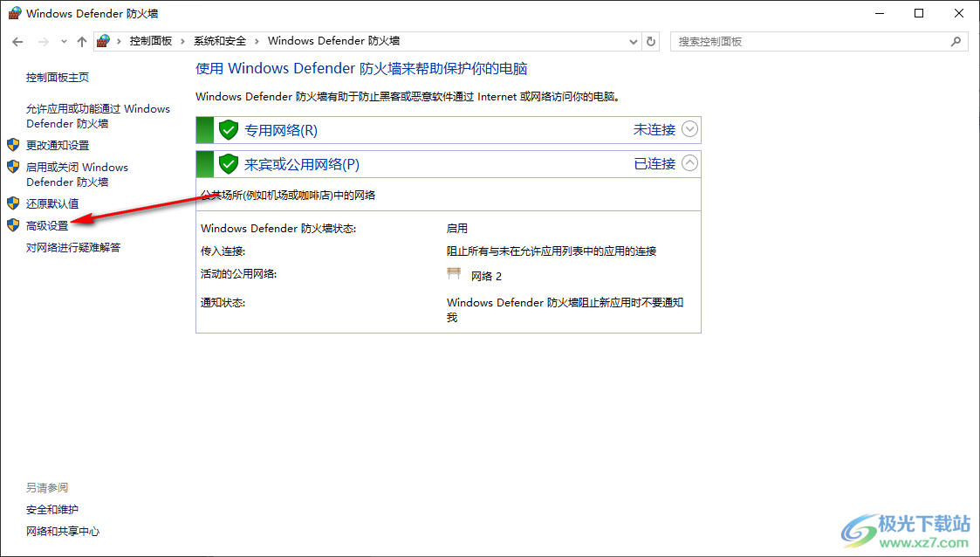Click the 通知状态 label
Viewport: 980px width, 557px height.
pos(223,303)
